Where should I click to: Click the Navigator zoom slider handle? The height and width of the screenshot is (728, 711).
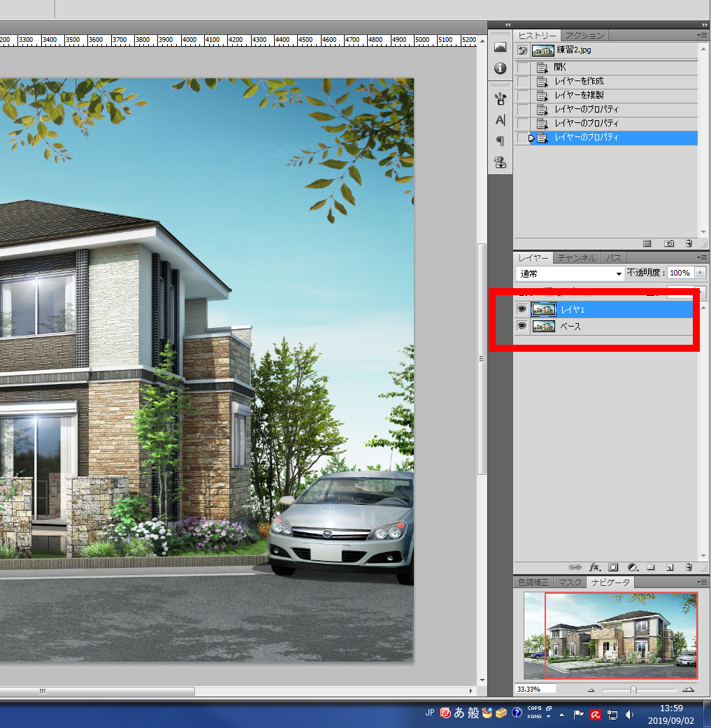pyautogui.click(x=633, y=690)
